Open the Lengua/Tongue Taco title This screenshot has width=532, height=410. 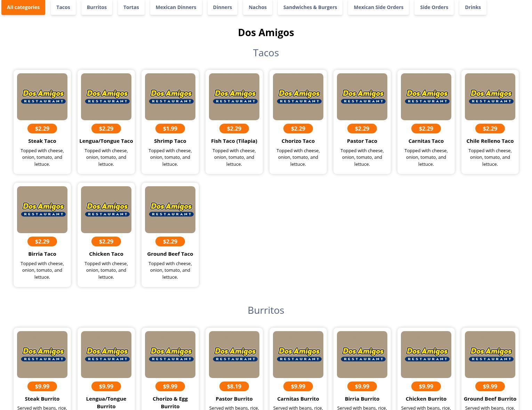coord(106,141)
